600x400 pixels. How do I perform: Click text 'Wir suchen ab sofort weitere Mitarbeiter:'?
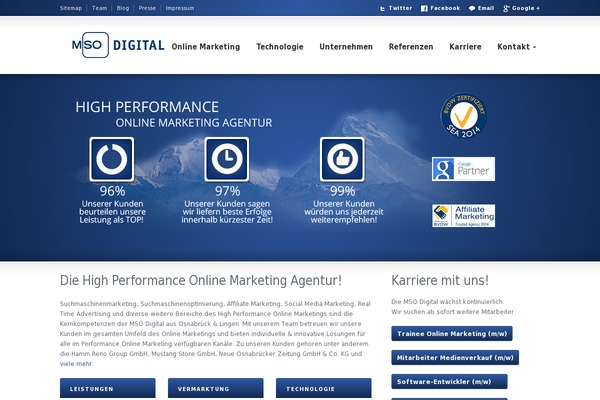pyautogui.click(x=453, y=312)
